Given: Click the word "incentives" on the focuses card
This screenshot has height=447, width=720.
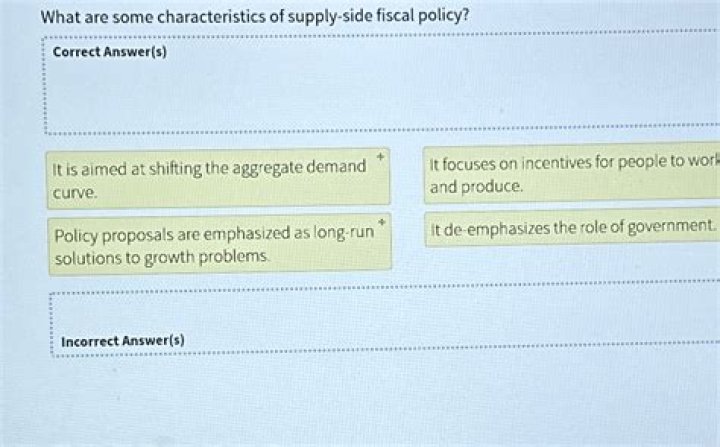Looking at the screenshot, I should pyautogui.click(x=547, y=164).
